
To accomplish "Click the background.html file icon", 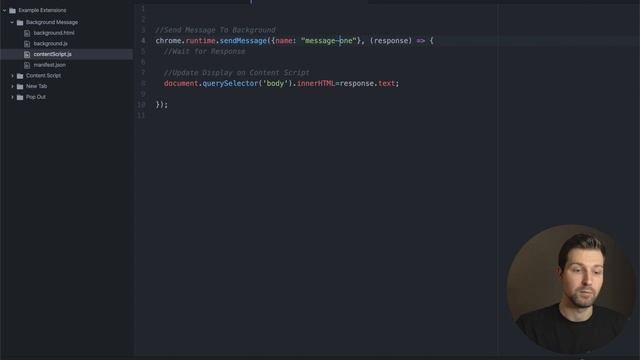I will [27, 33].
